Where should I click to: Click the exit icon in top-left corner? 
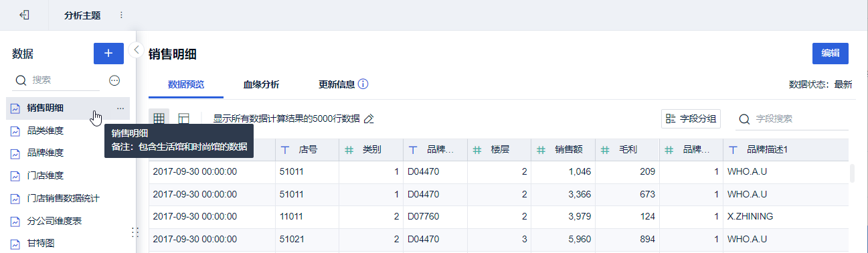pyautogui.click(x=24, y=15)
